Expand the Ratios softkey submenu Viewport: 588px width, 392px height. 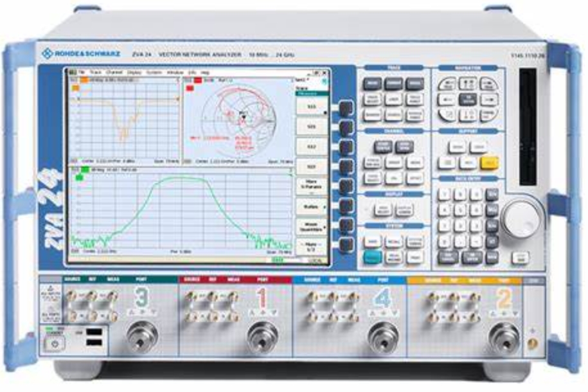coord(311,207)
